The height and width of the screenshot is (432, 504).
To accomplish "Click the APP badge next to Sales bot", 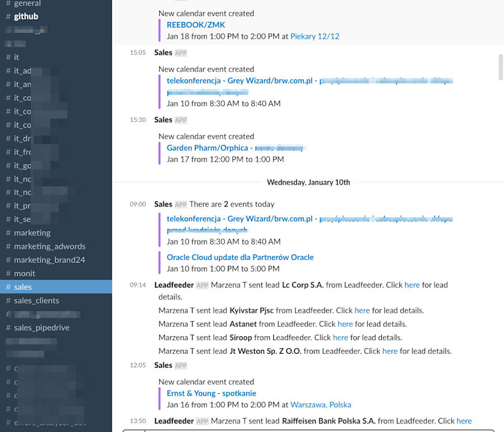I will [x=180, y=53].
